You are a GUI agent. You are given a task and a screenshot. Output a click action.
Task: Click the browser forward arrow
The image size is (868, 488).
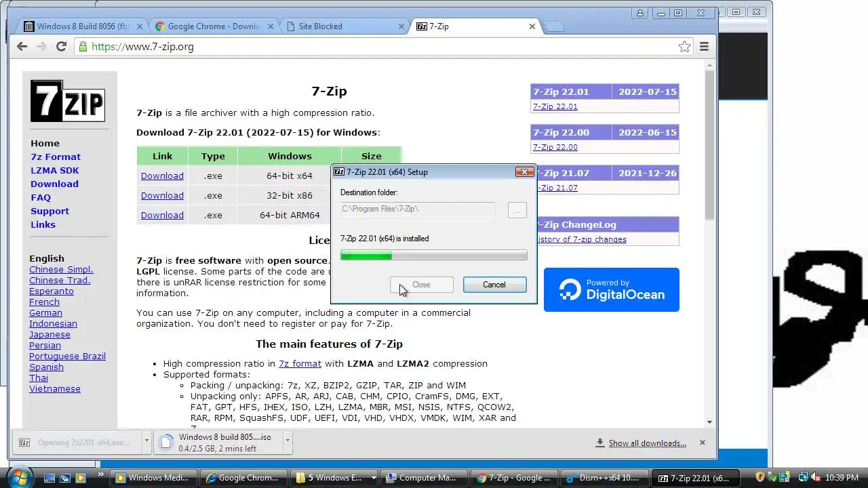click(x=41, y=46)
